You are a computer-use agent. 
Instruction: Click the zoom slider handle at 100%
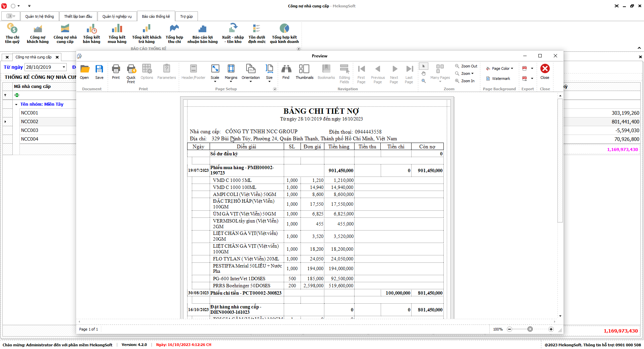[x=530, y=329]
